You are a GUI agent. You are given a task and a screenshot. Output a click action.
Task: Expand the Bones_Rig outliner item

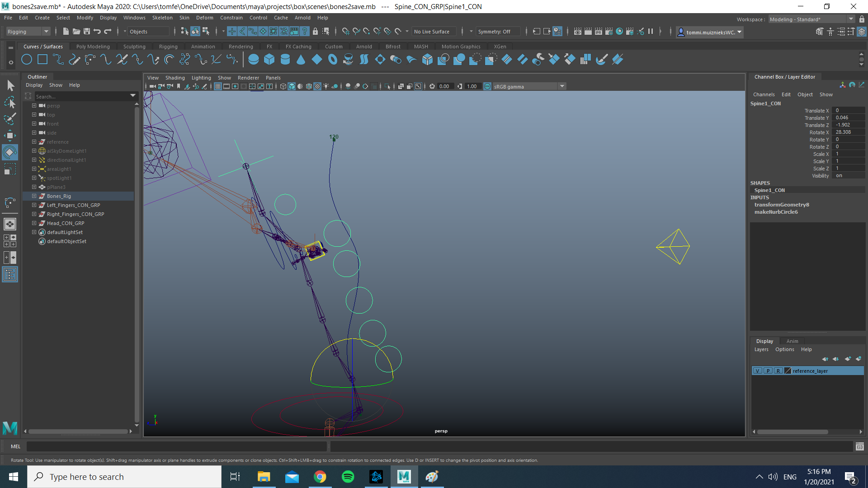34,196
